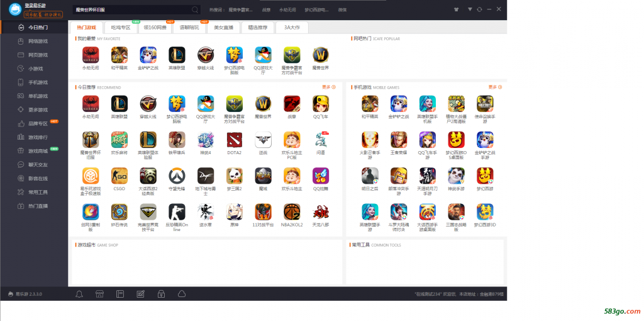Switch to the 3A大作 tab
This screenshot has width=644, height=321.
pos(292,28)
